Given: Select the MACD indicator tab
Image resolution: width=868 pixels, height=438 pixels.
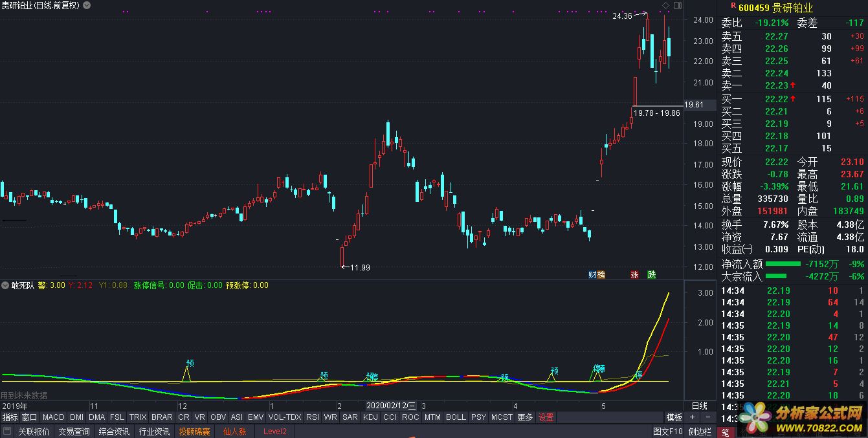Looking at the screenshot, I should coord(54,417).
